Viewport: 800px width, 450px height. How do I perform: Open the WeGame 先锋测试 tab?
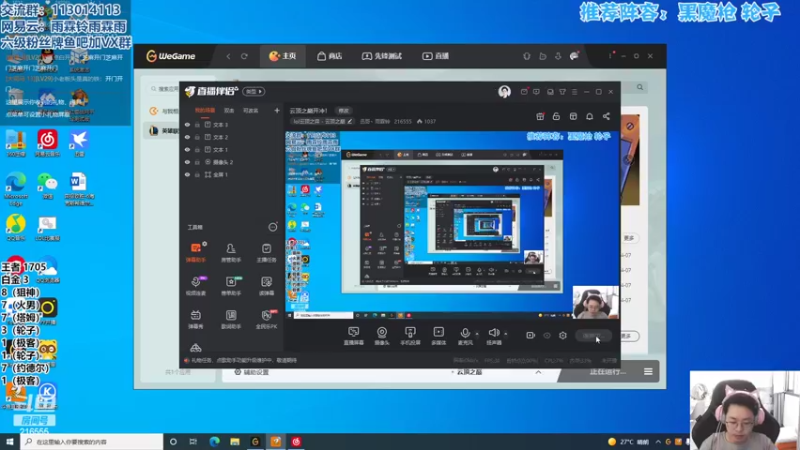tap(382, 56)
